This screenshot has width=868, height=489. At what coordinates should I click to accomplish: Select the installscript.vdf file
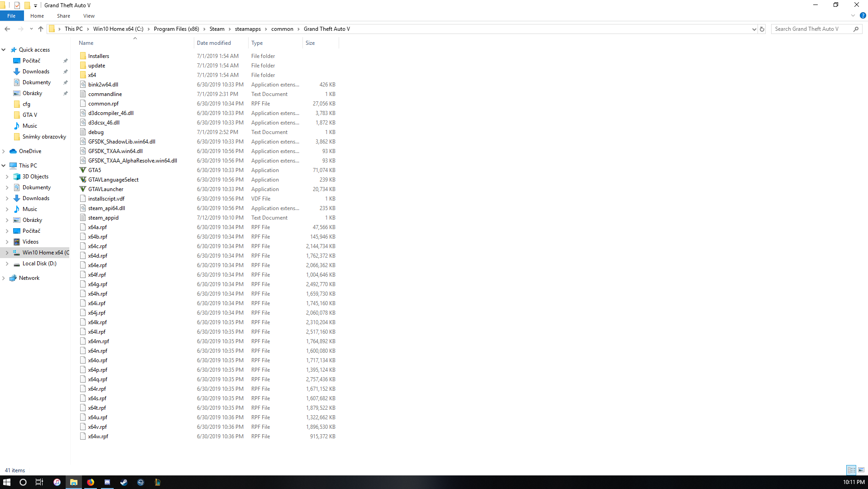click(106, 199)
